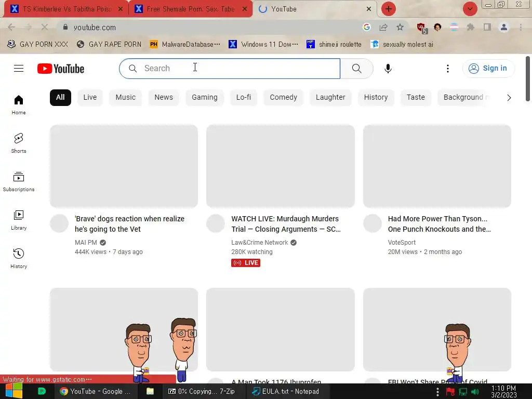Click the red LIVE badge

click(246, 263)
